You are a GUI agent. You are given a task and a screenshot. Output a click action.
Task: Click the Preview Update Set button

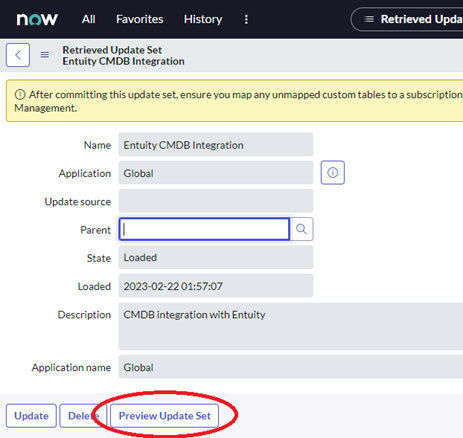click(165, 416)
